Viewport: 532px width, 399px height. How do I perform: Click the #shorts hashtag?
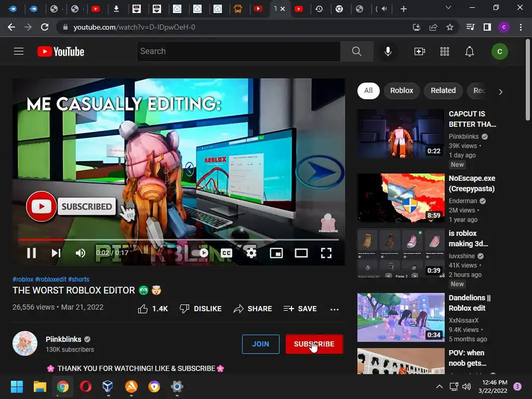point(79,279)
